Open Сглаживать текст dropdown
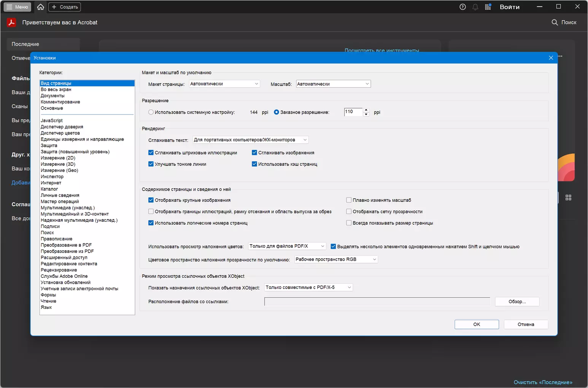The width and height of the screenshot is (588, 388). click(250, 140)
